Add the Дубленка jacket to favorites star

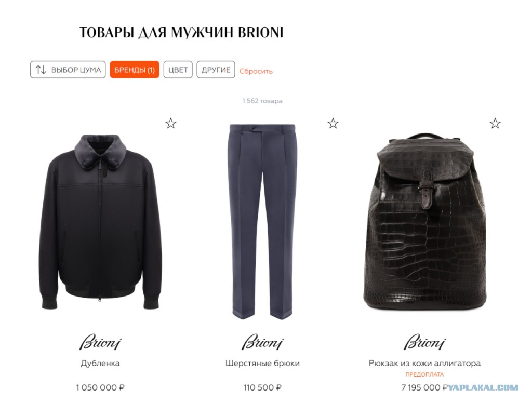170,123
